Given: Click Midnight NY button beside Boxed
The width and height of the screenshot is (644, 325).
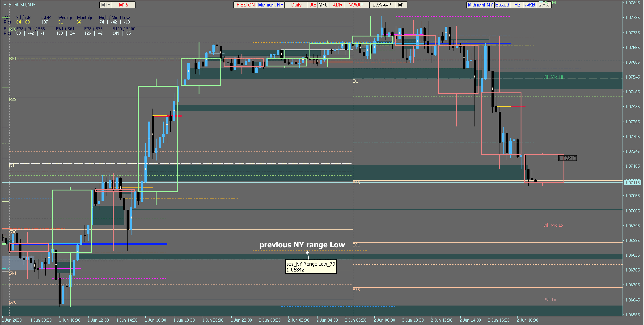Looking at the screenshot, I should (480, 5).
